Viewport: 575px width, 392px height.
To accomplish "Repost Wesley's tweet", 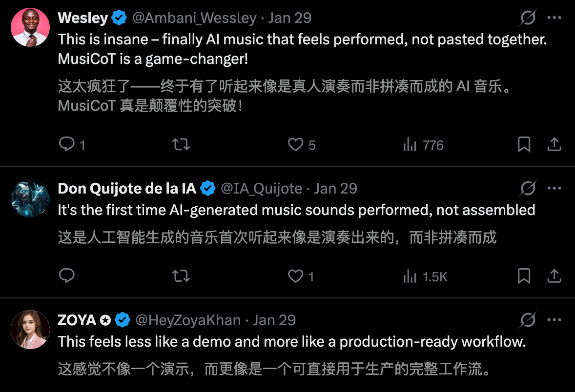I will (181, 145).
